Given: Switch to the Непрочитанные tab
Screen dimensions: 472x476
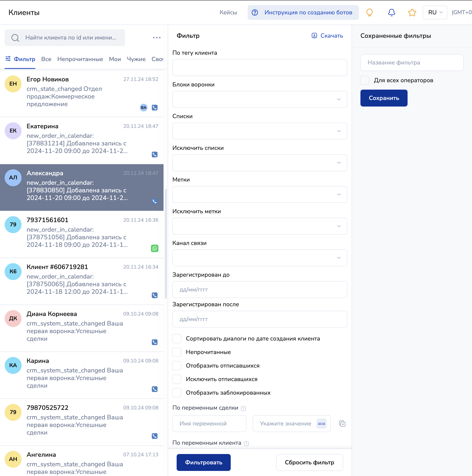Looking at the screenshot, I should coord(80,59).
